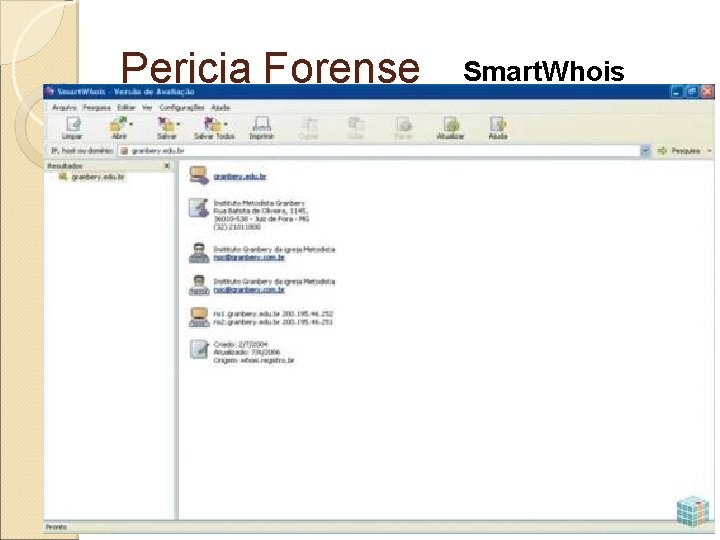
Task: Open the Configurações menu
Action: point(182,107)
